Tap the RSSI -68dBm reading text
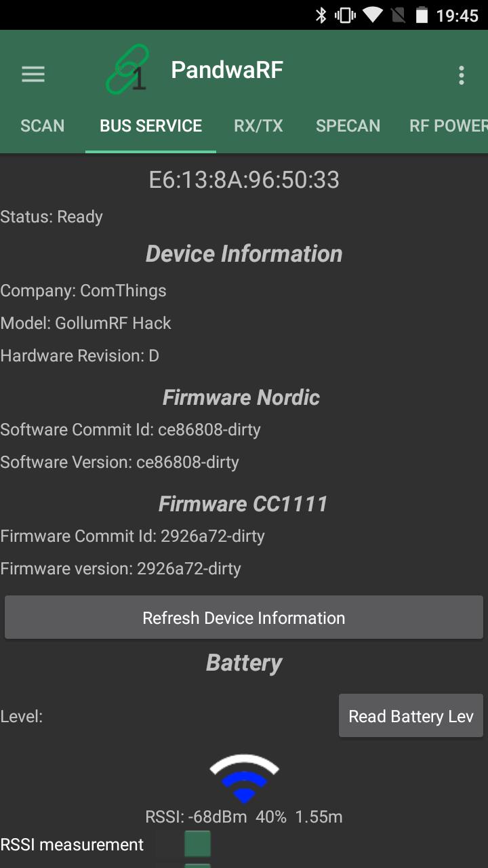This screenshot has height=868, width=488. (196, 816)
